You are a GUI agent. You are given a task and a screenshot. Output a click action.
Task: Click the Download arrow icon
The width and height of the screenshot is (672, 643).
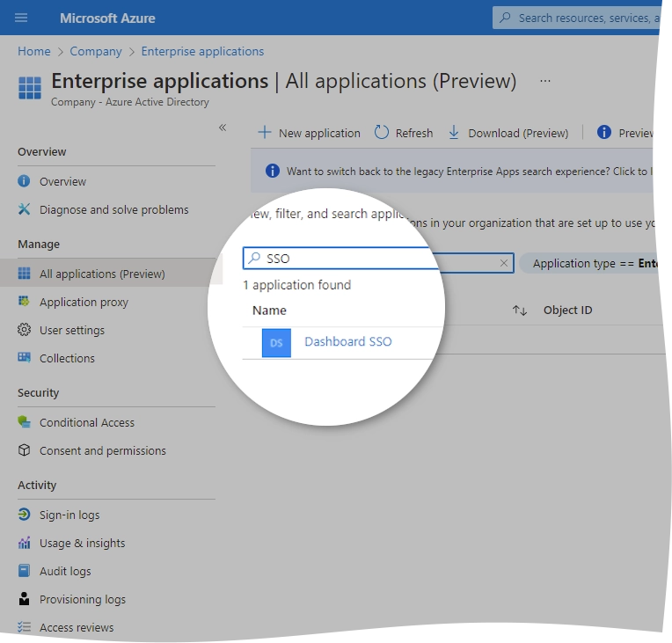click(454, 133)
